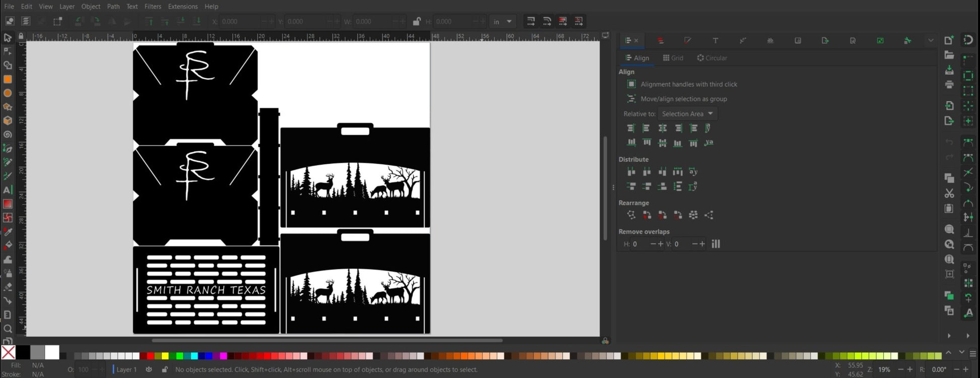Viewport: 980px width, 378px height.
Task: Toggle Layer 1 visibility eye
Action: point(149,369)
